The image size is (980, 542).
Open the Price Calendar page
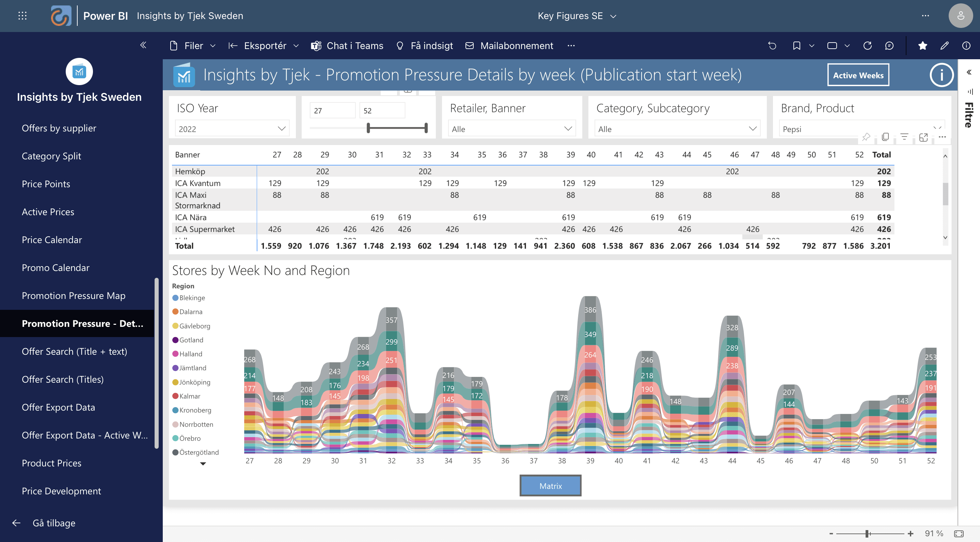point(52,240)
